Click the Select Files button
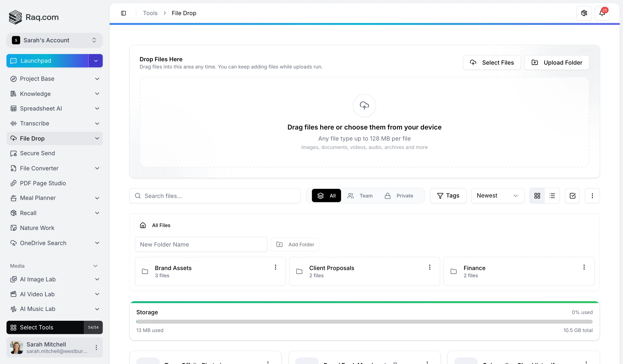This screenshot has width=623, height=364. (492, 62)
